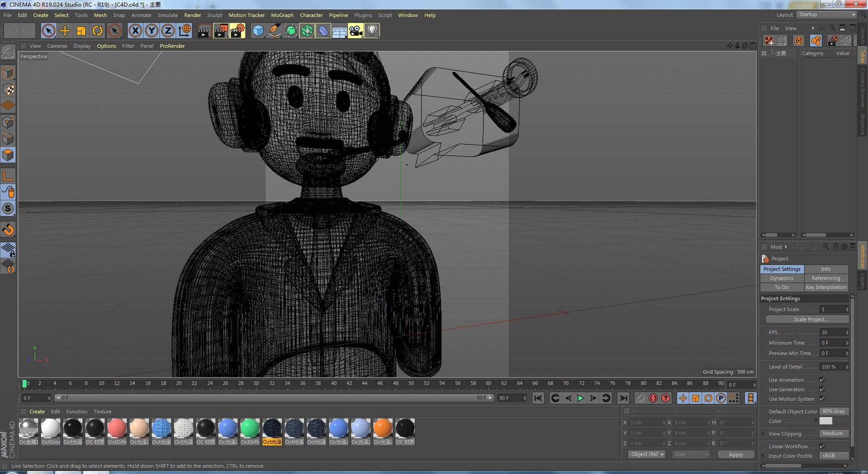The image size is (868, 474).
Task: Click the Scale Project button
Action: pyautogui.click(x=807, y=319)
